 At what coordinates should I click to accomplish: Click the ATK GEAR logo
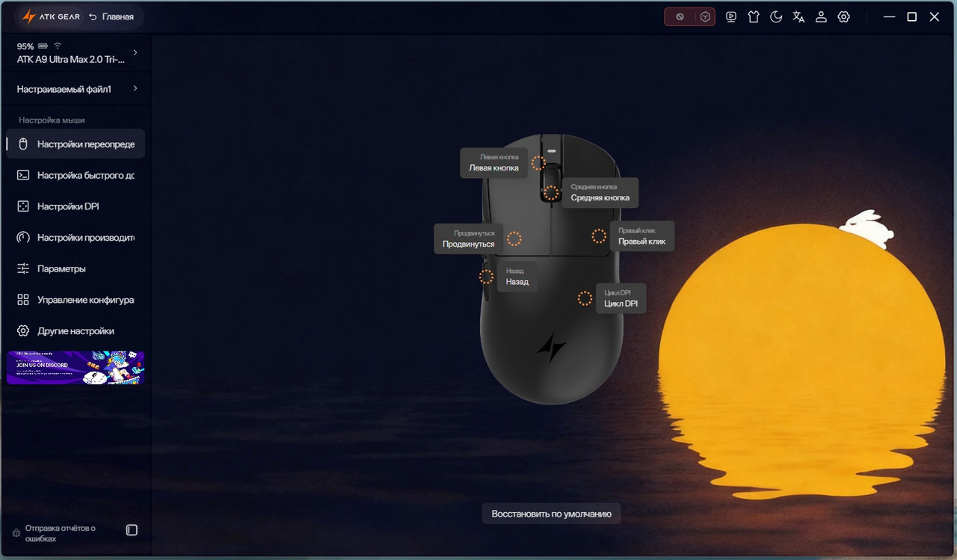[x=51, y=16]
